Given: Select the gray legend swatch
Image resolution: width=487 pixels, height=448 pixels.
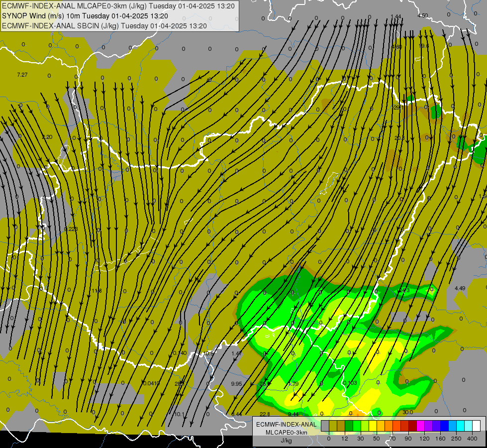Looking at the screenshot, I should [325, 426].
